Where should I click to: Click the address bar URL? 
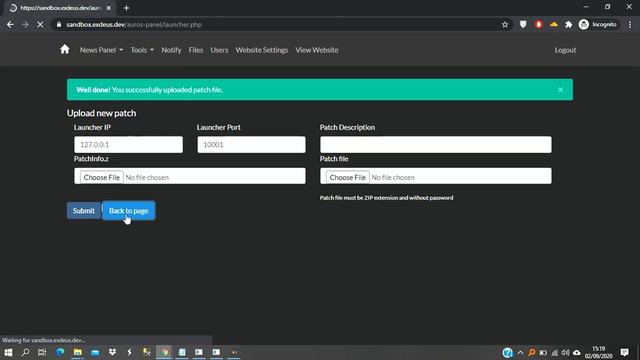point(134,24)
